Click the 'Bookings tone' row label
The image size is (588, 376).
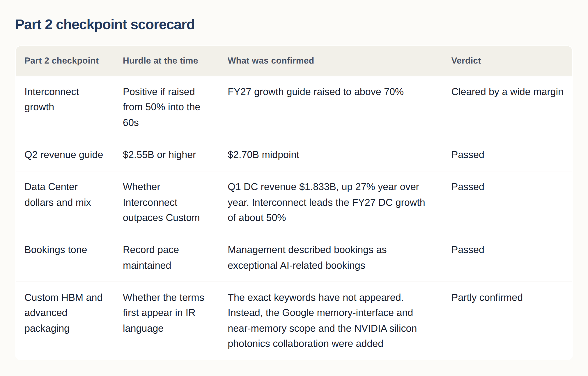(56, 250)
